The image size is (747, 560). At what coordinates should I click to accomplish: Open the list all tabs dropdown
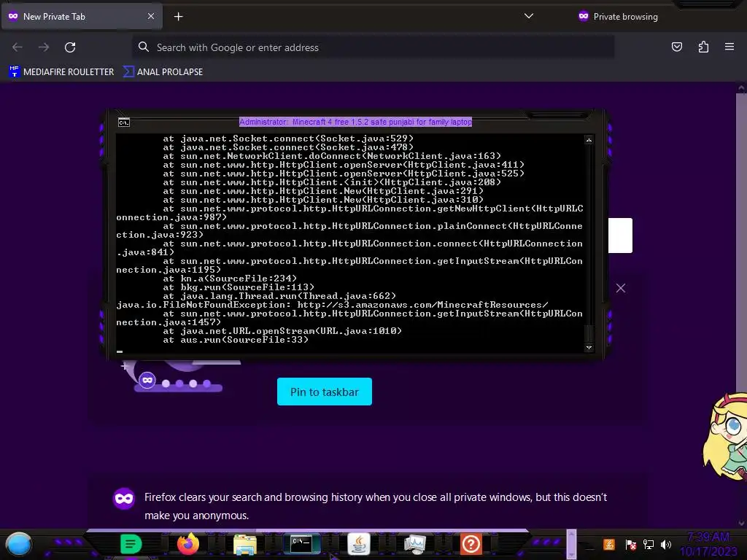(x=528, y=16)
